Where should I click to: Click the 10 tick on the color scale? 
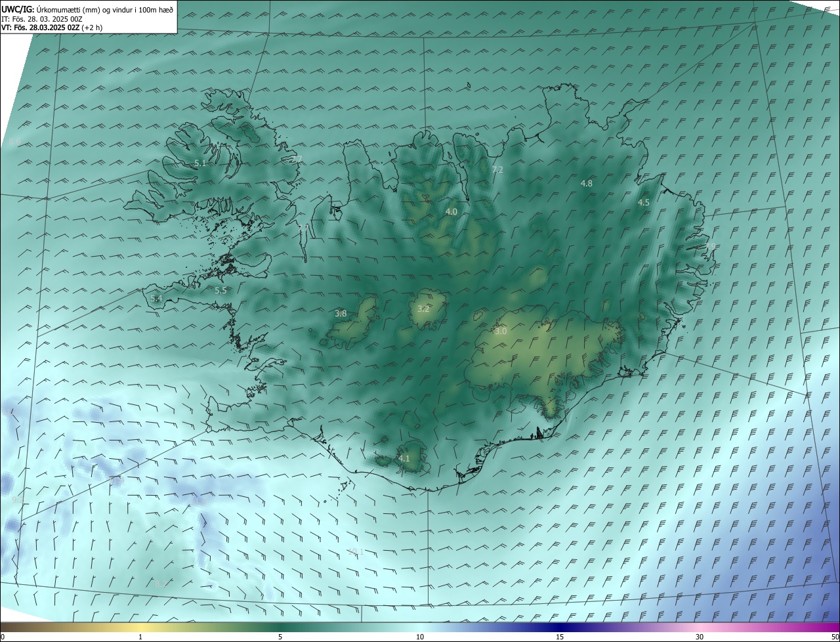click(x=420, y=637)
